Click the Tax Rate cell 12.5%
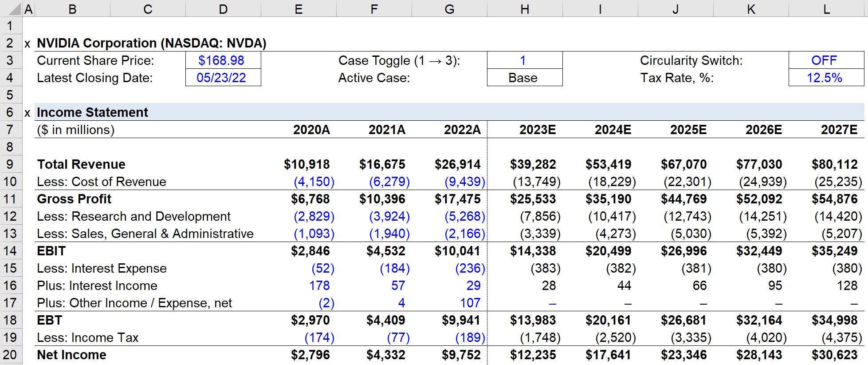The height and width of the screenshot is (365, 868). click(x=826, y=78)
